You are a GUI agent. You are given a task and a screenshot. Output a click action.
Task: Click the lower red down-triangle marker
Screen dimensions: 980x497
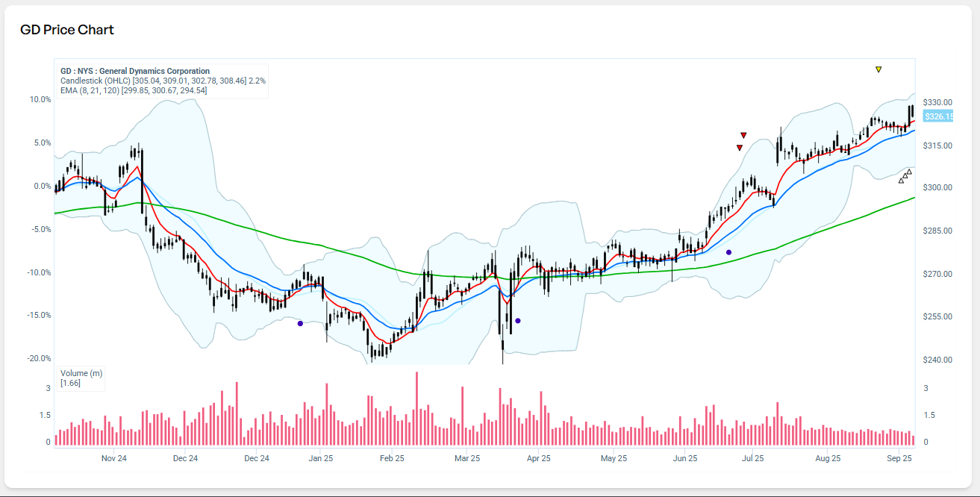(x=739, y=148)
